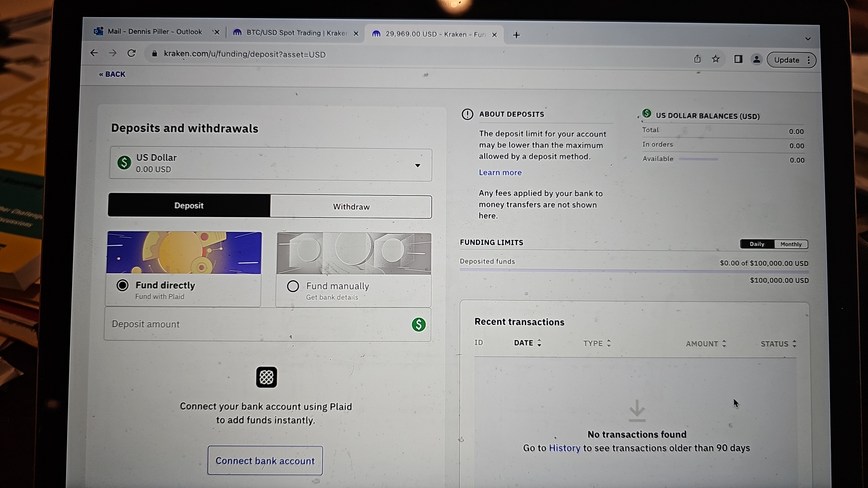Open the browser side panel icon
Screen dimensions: 868x488
coord(738,60)
